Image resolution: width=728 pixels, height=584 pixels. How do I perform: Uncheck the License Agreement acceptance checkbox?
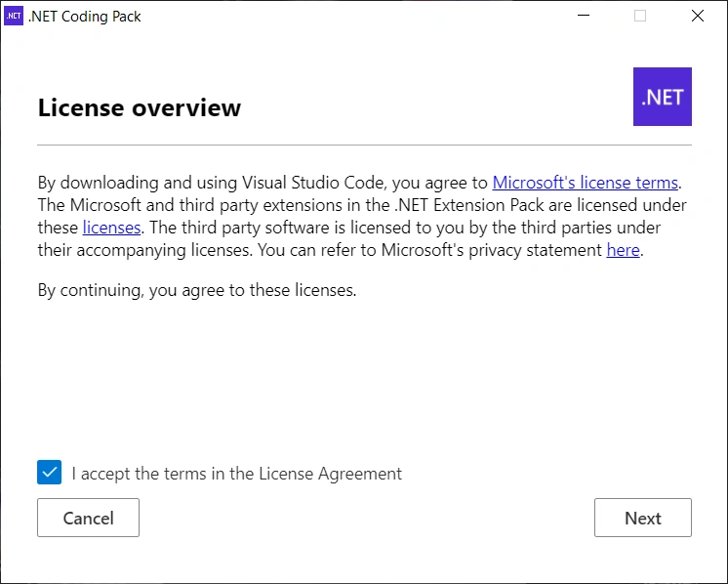click(x=49, y=472)
